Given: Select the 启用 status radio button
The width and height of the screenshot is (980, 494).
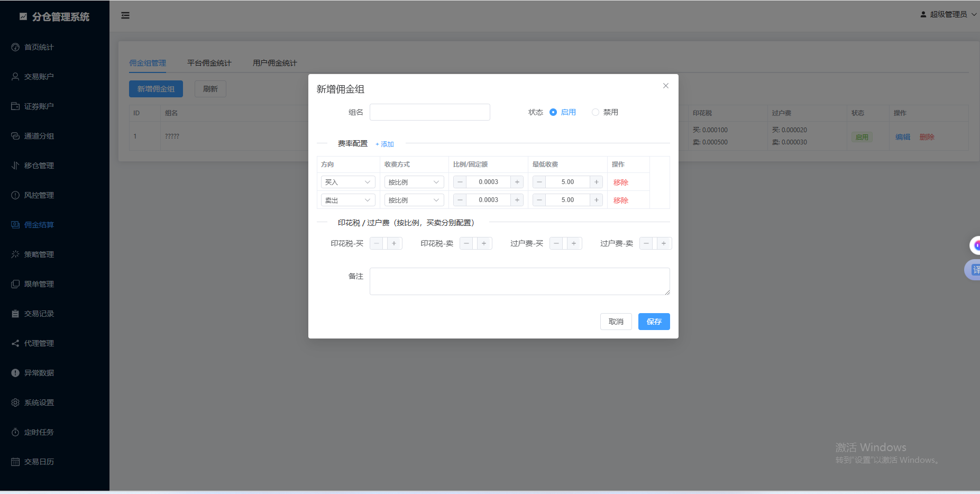Looking at the screenshot, I should pos(553,112).
